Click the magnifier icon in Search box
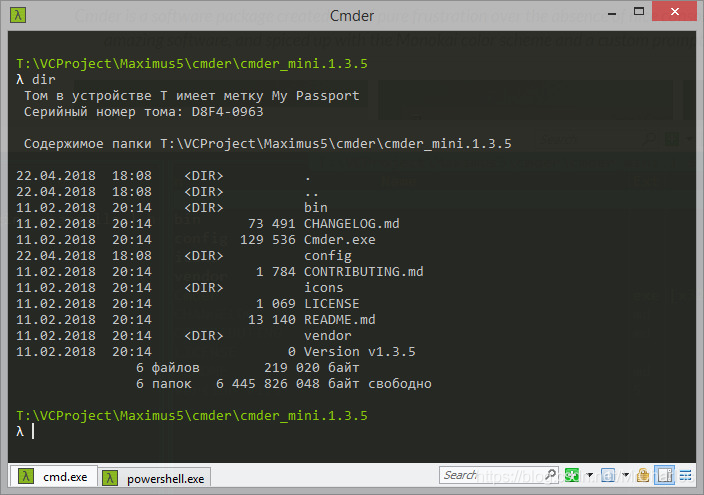The height and width of the screenshot is (495, 704). [551, 474]
